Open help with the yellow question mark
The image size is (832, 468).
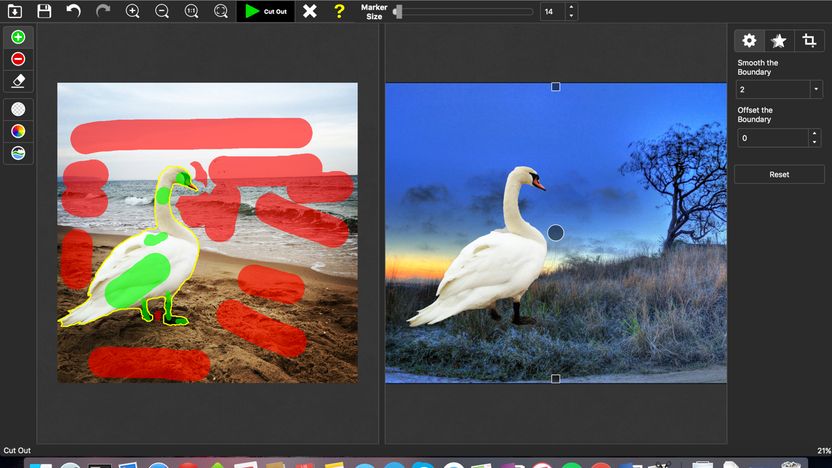click(339, 11)
